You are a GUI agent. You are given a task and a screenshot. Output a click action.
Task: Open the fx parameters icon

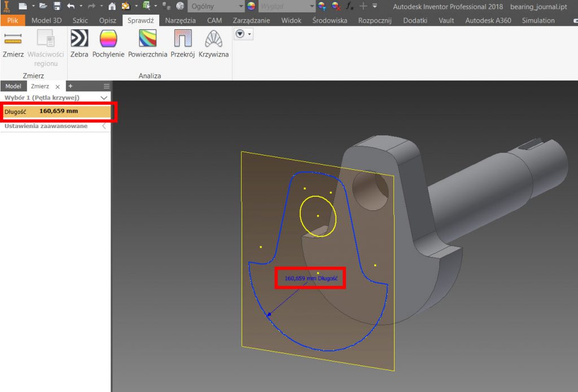350,6
